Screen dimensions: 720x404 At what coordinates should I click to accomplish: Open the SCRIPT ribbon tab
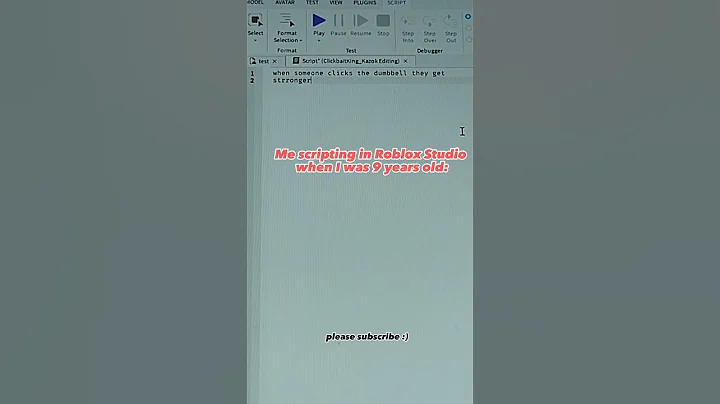(396, 3)
